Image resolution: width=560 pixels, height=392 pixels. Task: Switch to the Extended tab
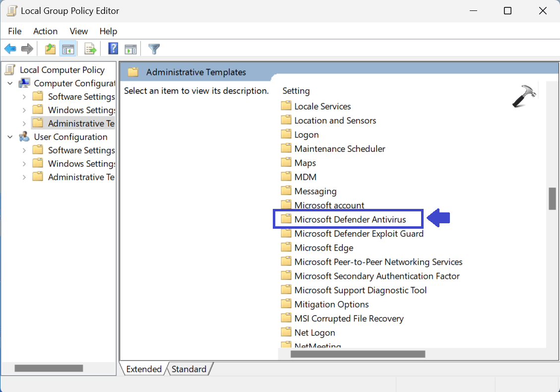[x=143, y=369]
